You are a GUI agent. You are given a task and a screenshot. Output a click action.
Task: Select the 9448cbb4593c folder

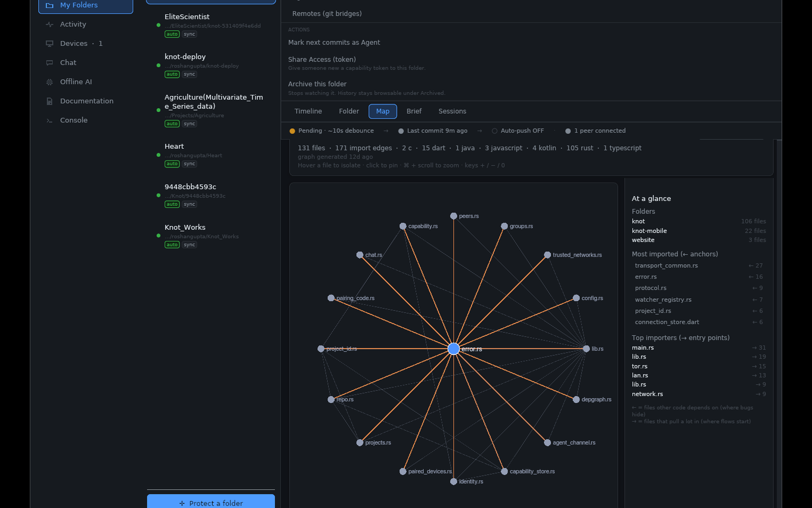(211, 195)
